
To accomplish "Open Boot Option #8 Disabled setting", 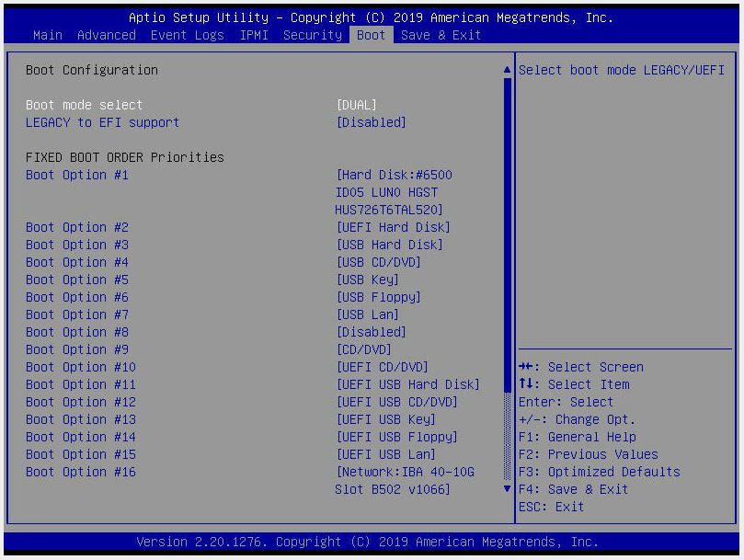I will point(372,332).
